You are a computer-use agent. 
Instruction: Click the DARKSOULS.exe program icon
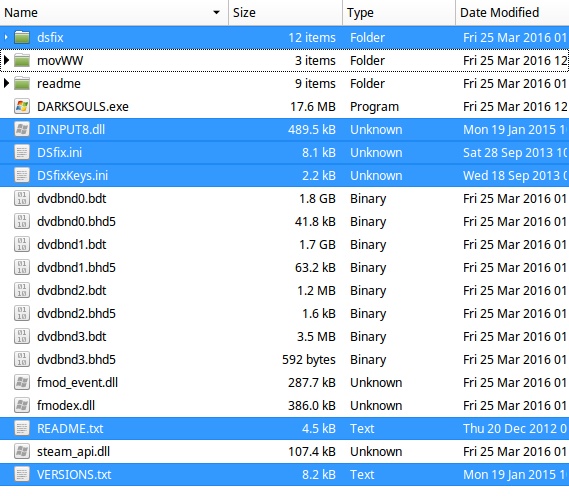(x=22, y=106)
